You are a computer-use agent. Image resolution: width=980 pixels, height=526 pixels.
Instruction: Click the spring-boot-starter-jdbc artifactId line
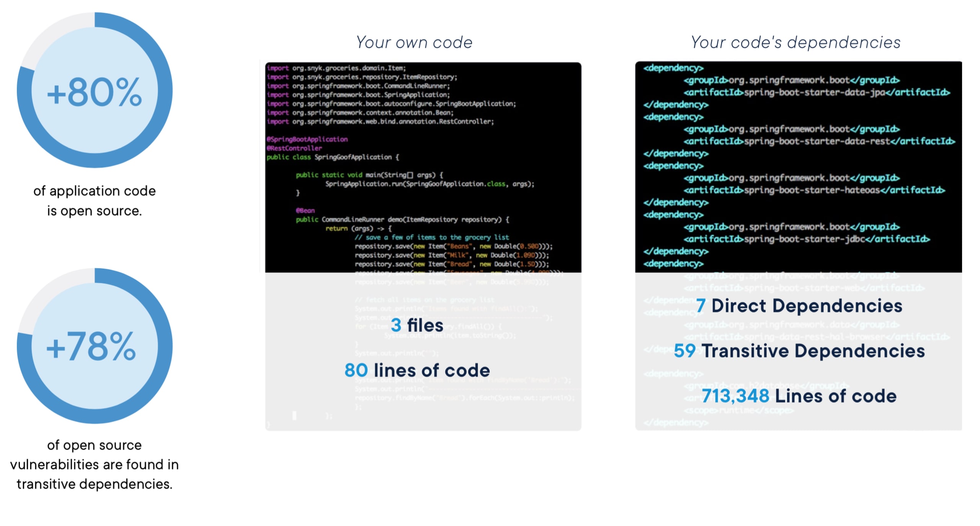[807, 239]
